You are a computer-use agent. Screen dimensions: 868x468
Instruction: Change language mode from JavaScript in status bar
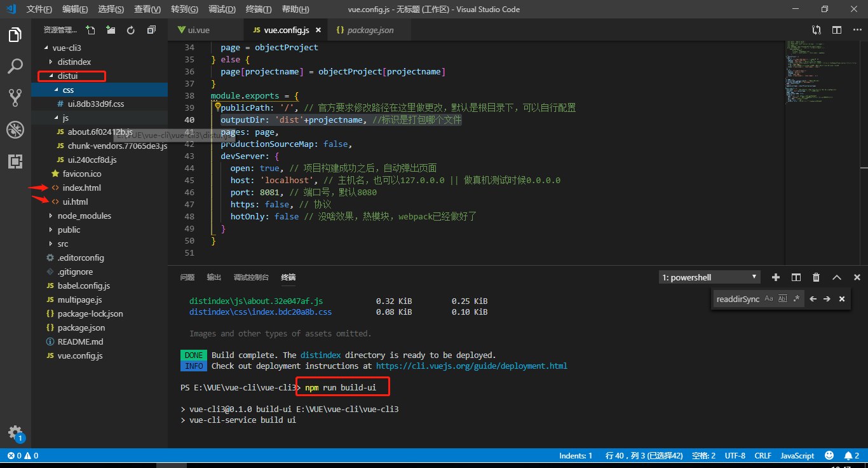(797, 455)
